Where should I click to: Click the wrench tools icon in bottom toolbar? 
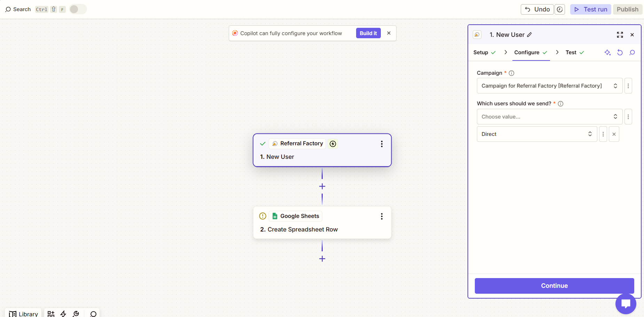(x=76, y=314)
